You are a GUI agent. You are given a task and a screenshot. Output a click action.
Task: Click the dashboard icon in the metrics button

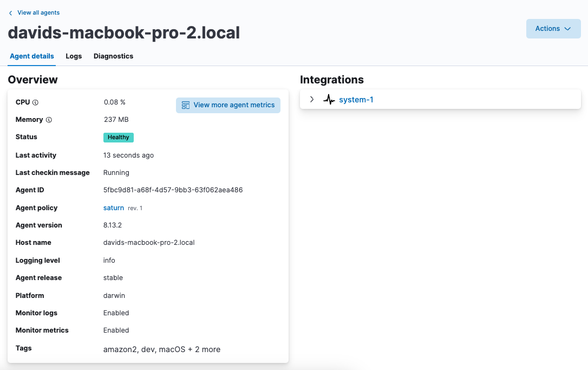click(186, 105)
